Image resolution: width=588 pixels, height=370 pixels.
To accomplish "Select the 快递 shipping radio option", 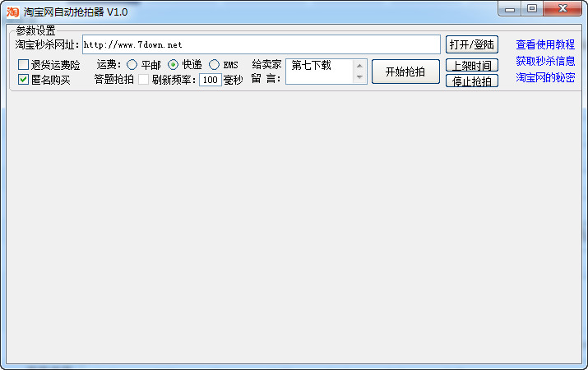I will 174,65.
